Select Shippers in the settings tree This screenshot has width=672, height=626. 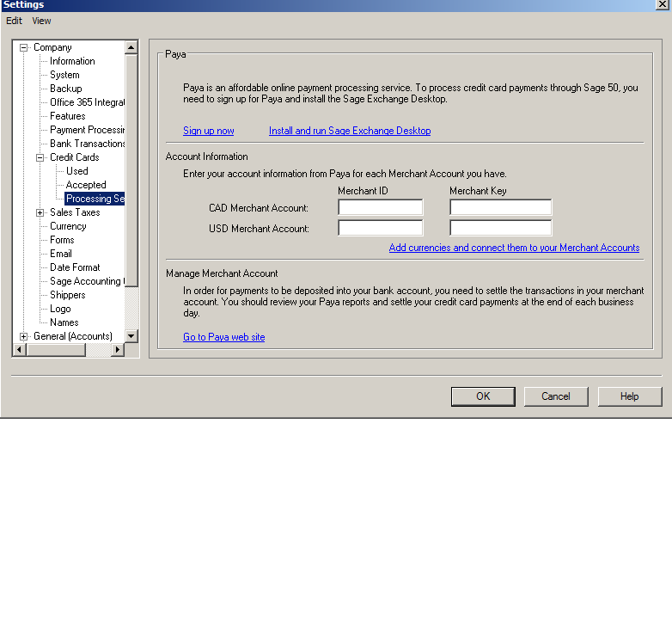[x=68, y=295]
